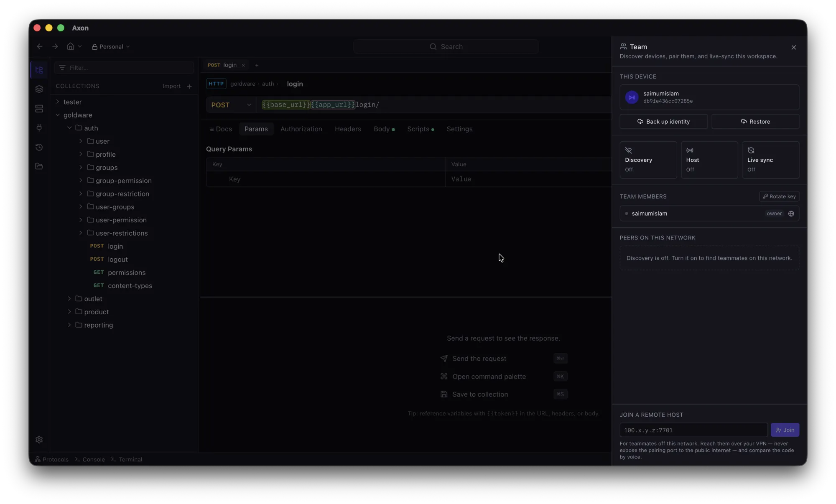Close the login request tab
Image resolution: width=836 pixels, height=504 pixels.
[243, 65]
